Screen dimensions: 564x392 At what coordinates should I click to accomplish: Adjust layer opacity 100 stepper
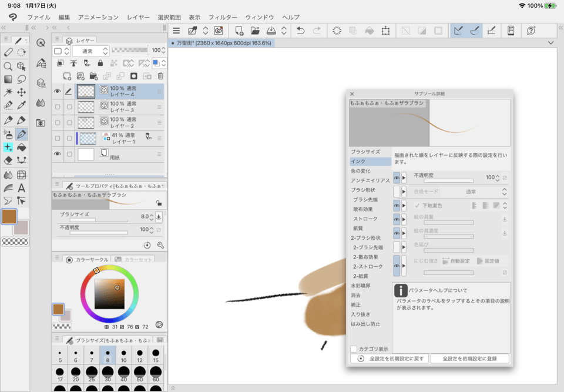(163, 51)
